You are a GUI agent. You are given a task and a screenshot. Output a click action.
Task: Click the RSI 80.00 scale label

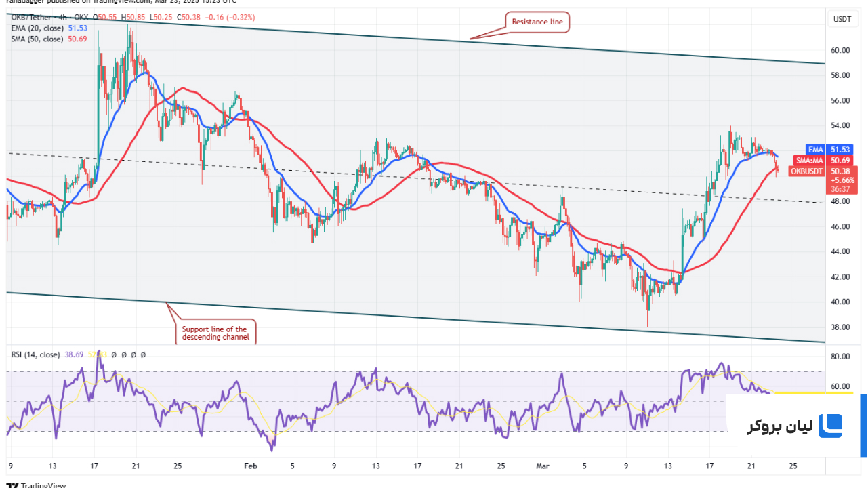[841, 357]
